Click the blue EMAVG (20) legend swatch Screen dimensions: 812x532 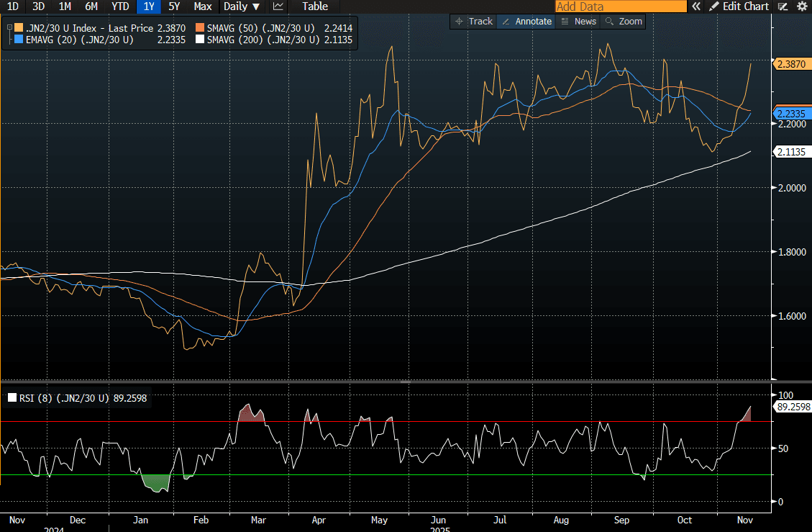[x=19, y=40]
